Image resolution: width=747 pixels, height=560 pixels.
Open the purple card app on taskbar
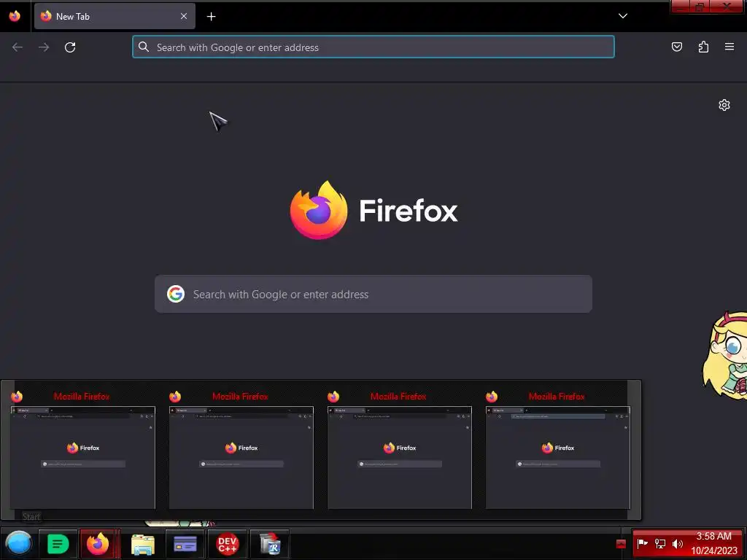pyautogui.click(x=185, y=543)
